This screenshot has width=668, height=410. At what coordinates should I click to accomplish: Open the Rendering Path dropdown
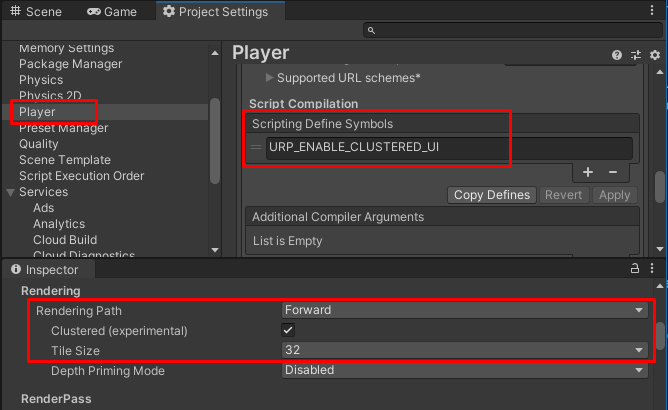464,310
